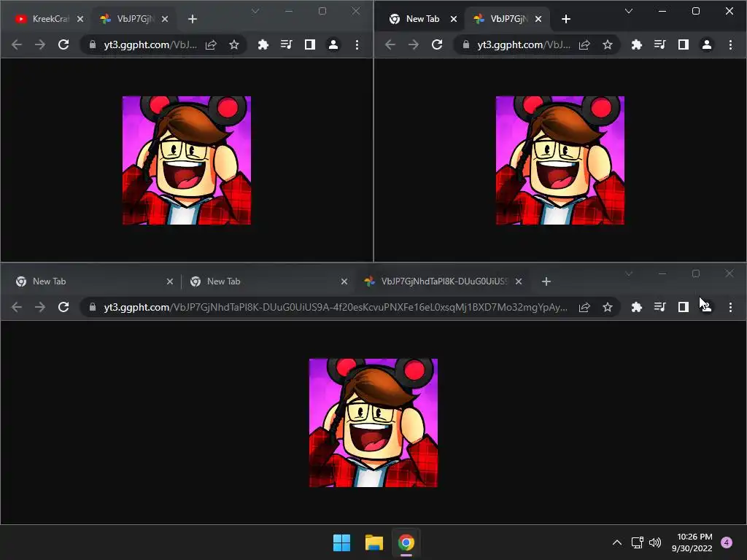747x560 pixels.
Task: View site info lock in top-right window
Action: click(466, 44)
